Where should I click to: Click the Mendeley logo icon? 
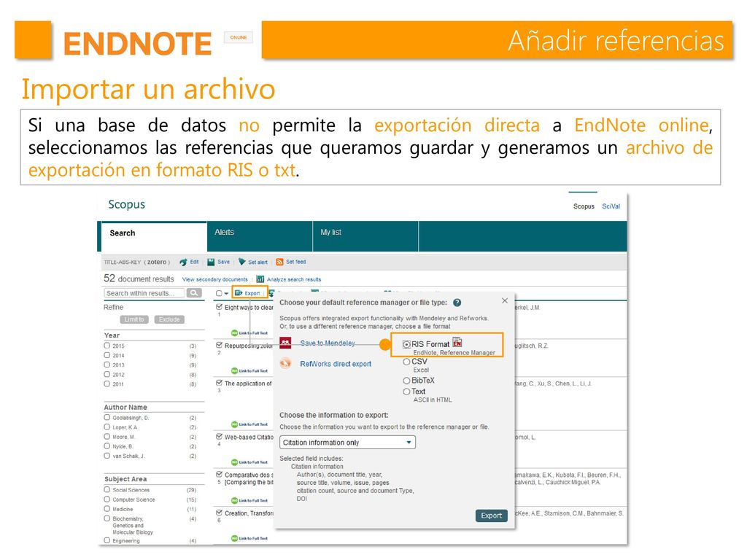click(x=285, y=343)
